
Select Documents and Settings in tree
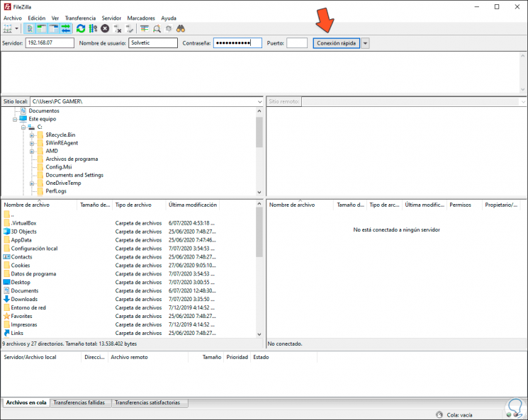74,175
